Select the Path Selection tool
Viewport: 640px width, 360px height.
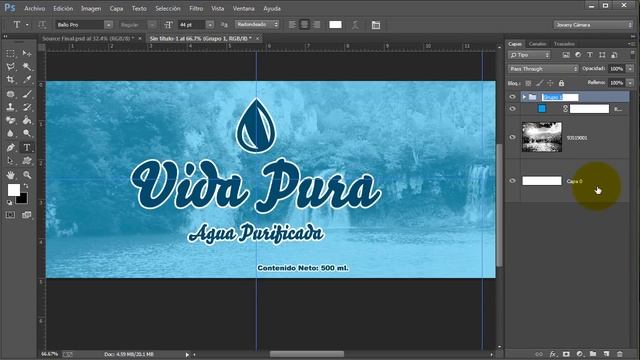tap(11, 160)
